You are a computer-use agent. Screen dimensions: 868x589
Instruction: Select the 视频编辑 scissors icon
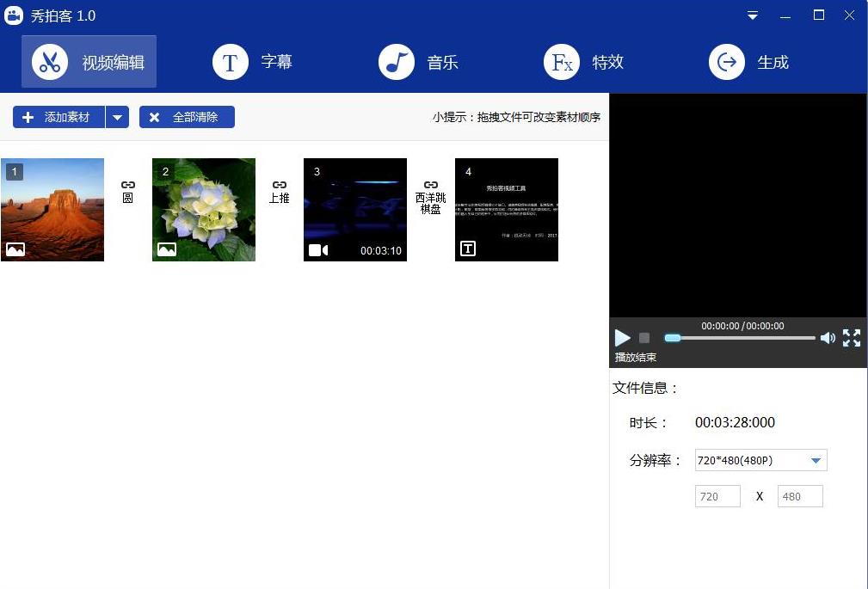pos(50,63)
